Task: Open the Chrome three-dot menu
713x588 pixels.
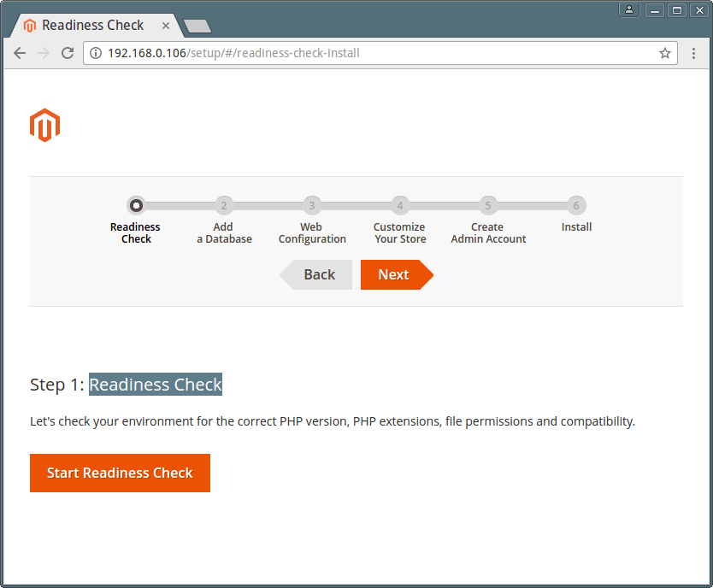Action: [x=693, y=53]
